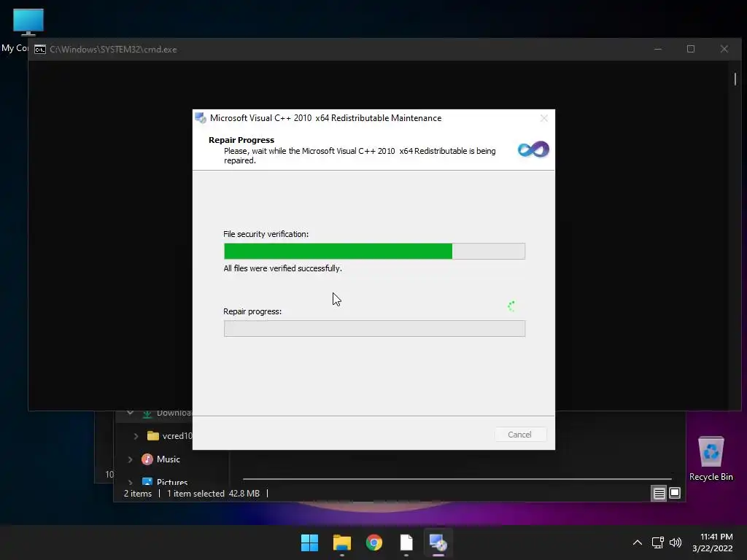Maximize the cmd.exe window

pos(691,49)
